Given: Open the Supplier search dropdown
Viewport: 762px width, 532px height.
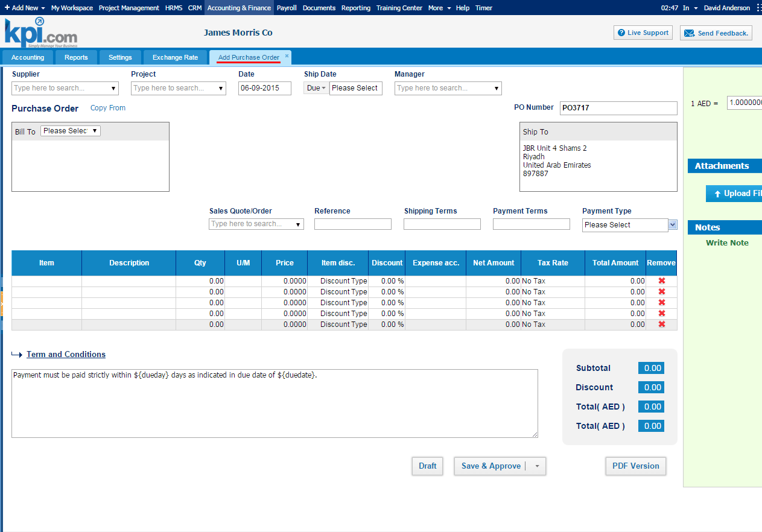Looking at the screenshot, I should (65, 88).
